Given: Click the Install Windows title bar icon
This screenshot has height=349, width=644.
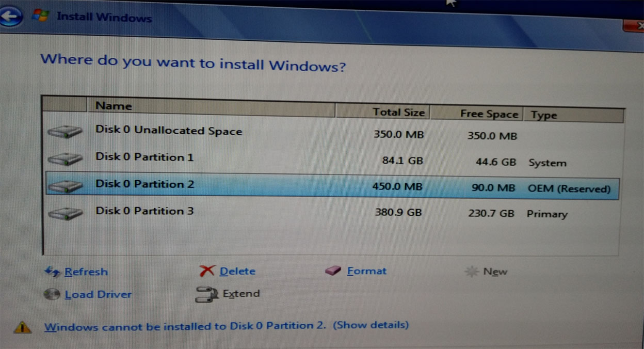Looking at the screenshot, I should pyautogui.click(x=40, y=15).
